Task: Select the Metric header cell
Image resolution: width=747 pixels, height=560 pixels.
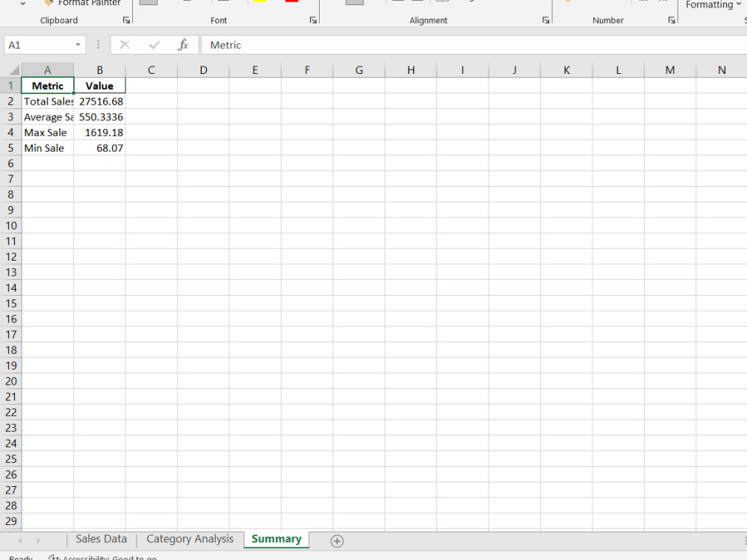Action: [48, 86]
